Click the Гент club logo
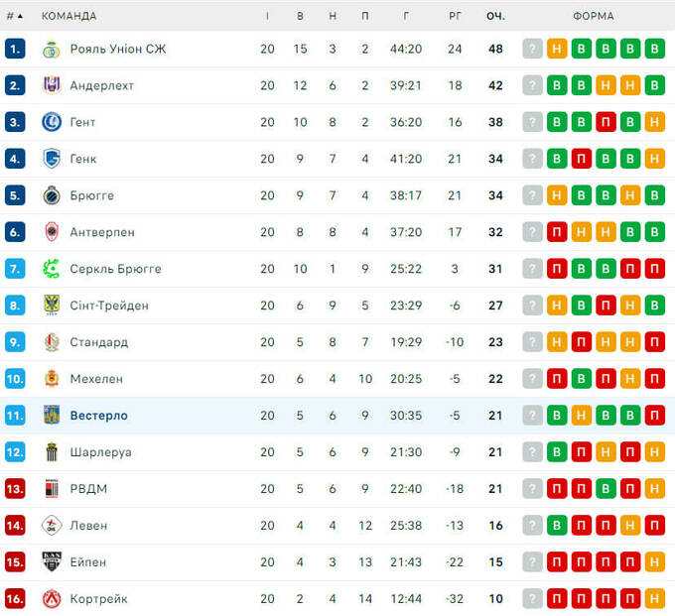The height and width of the screenshot is (616, 675). (x=52, y=122)
